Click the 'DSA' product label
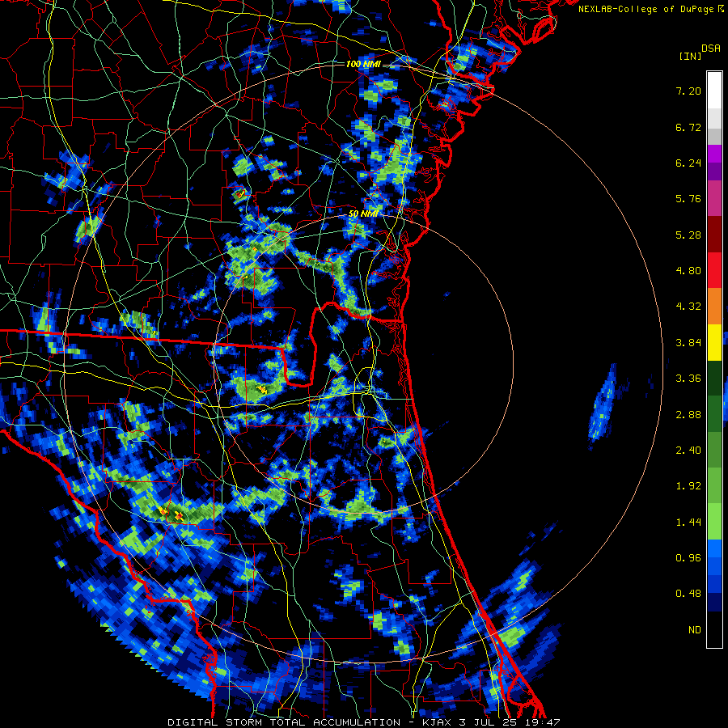 [x=711, y=49]
